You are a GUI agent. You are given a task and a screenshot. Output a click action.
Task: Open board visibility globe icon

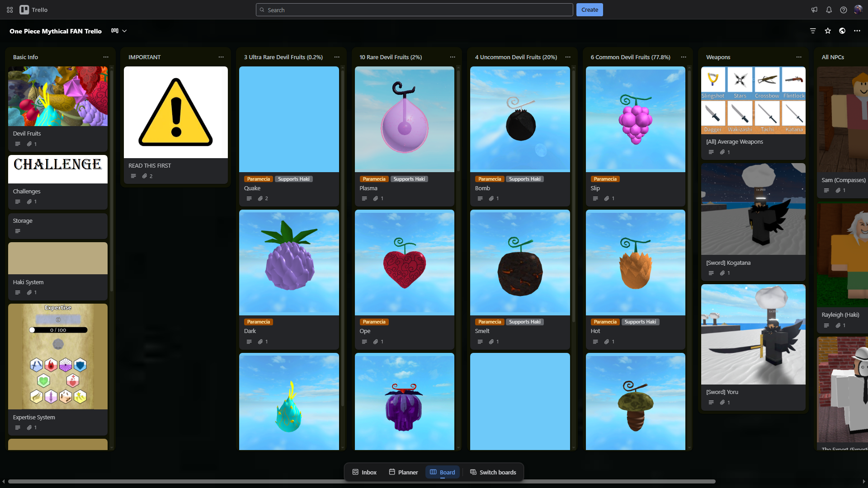(x=842, y=31)
